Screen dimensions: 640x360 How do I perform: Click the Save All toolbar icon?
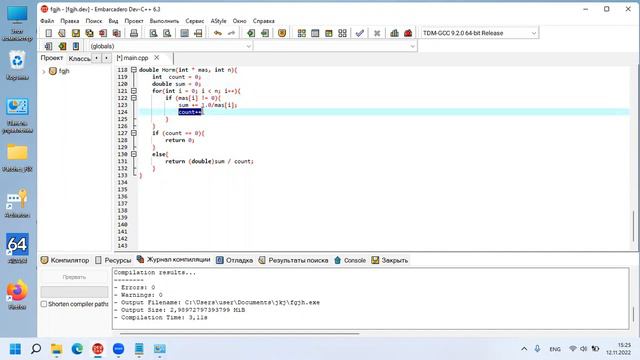89,33
